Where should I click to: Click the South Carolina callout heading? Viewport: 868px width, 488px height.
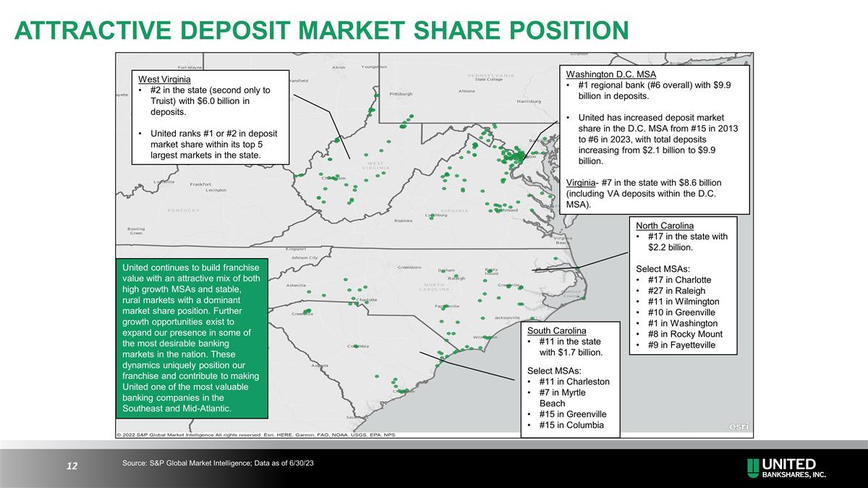[557, 330]
